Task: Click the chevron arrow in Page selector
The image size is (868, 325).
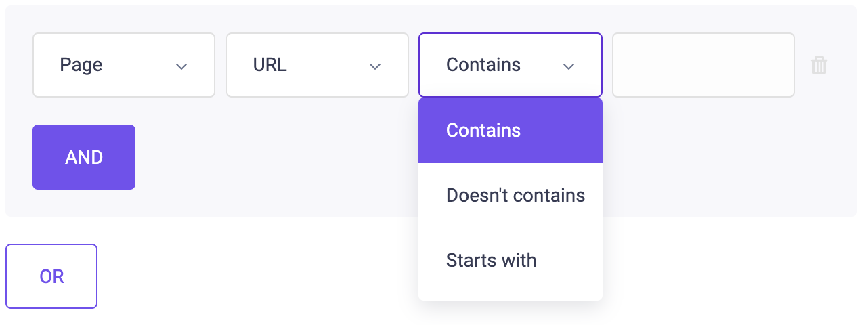Action: click(181, 66)
